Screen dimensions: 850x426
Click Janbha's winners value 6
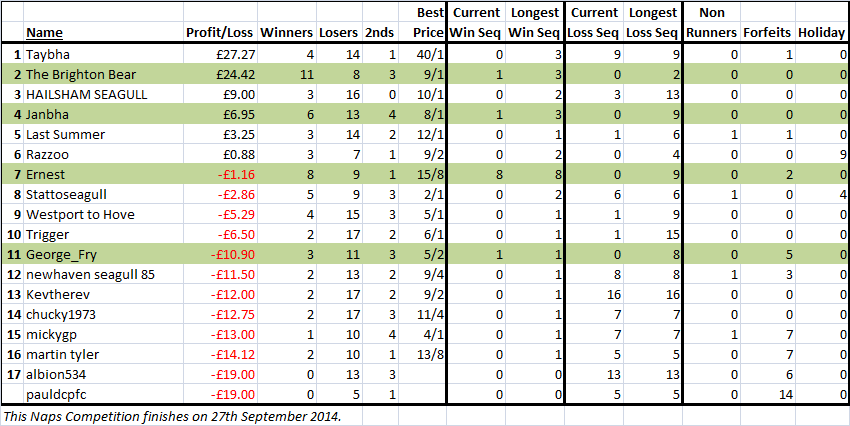287,114
